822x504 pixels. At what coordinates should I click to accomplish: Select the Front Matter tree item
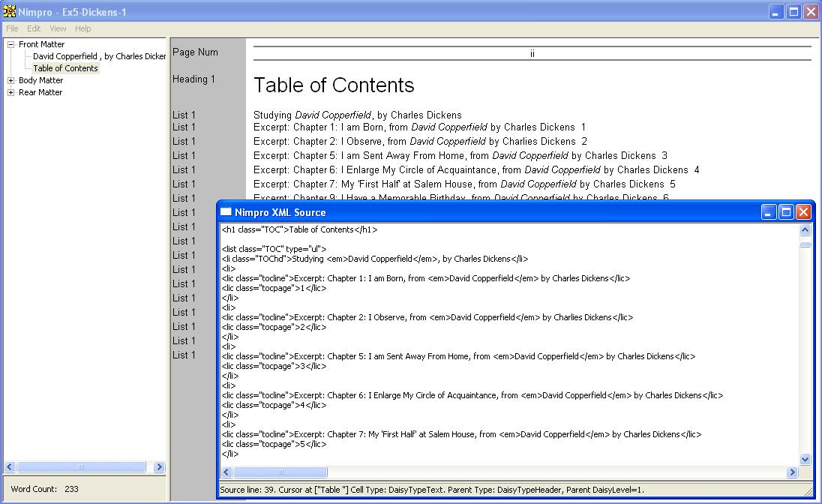point(41,44)
